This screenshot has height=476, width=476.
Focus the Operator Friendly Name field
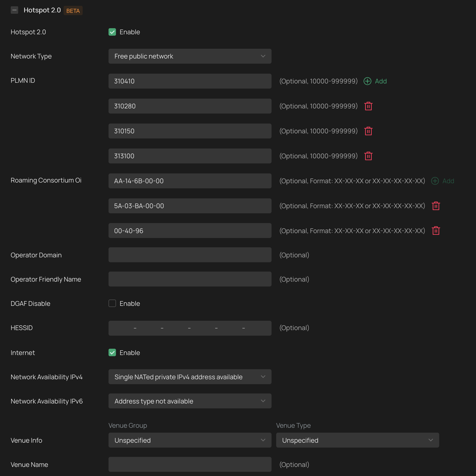(x=190, y=279)
